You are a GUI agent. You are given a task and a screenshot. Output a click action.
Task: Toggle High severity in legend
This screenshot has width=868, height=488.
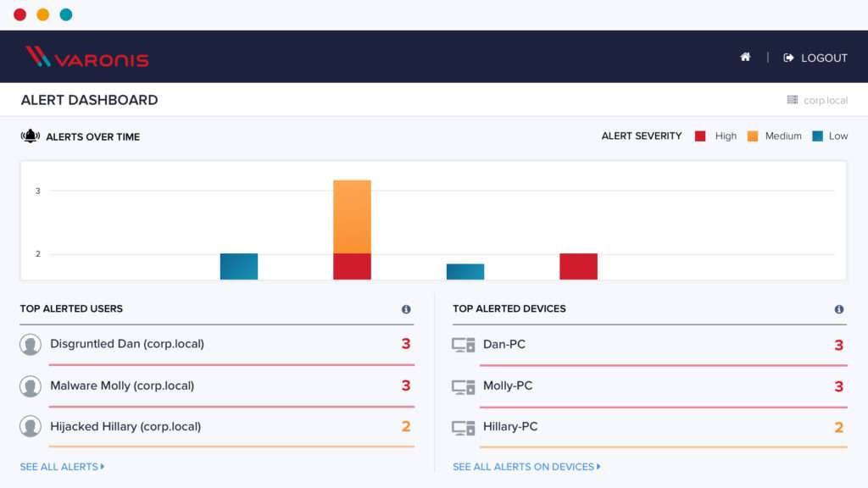click(701, 136)
